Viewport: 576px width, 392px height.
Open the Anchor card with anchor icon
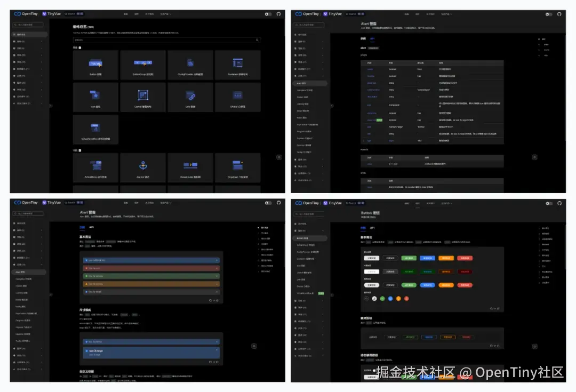tap(143, 168)
